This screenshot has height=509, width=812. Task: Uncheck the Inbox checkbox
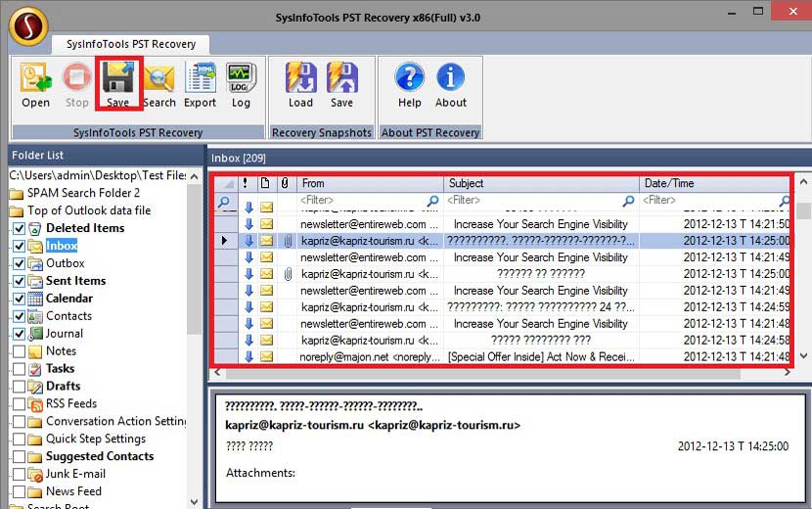(x=19, y=247)
